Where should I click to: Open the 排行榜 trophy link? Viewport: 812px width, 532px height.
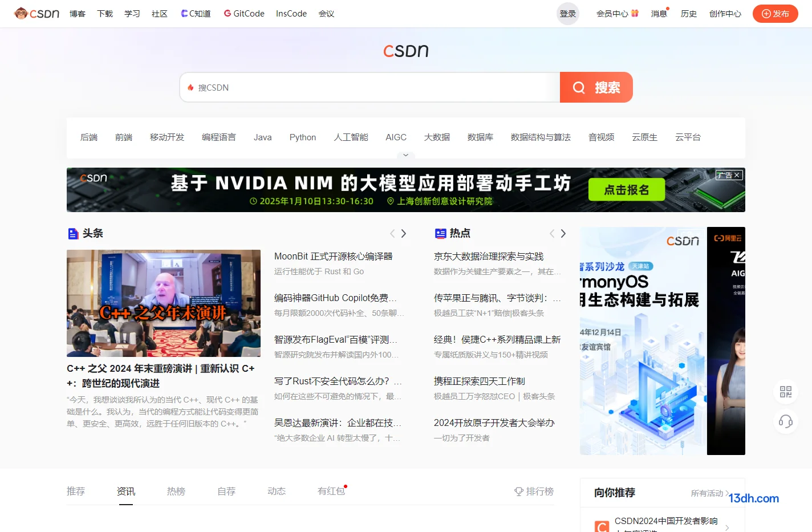534,492
